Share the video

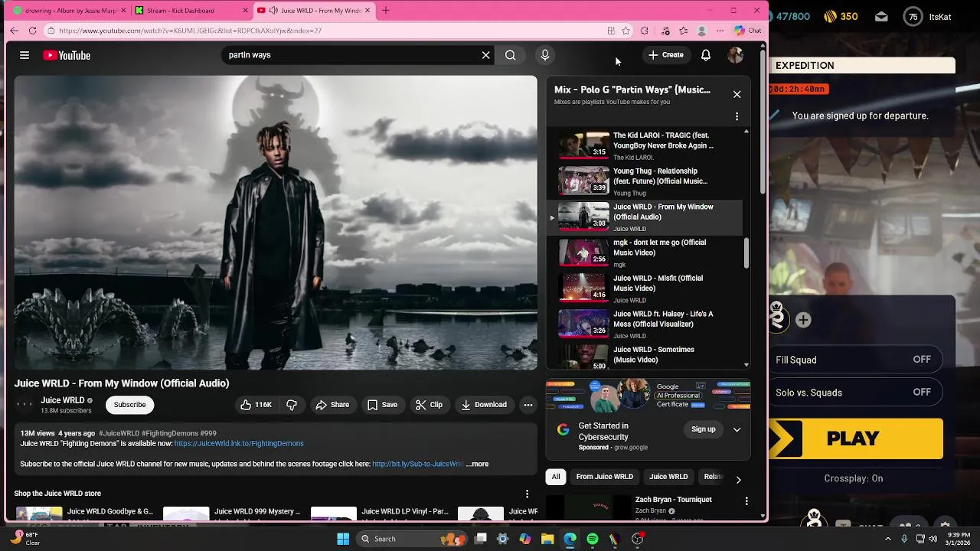(x=332, y=405)
